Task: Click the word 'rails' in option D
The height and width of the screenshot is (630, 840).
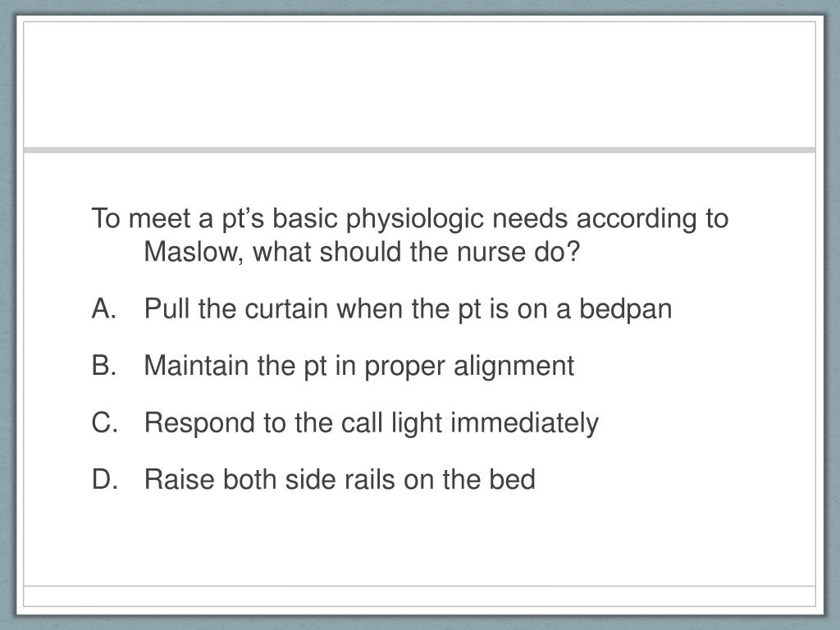Action: coord(370,479)
